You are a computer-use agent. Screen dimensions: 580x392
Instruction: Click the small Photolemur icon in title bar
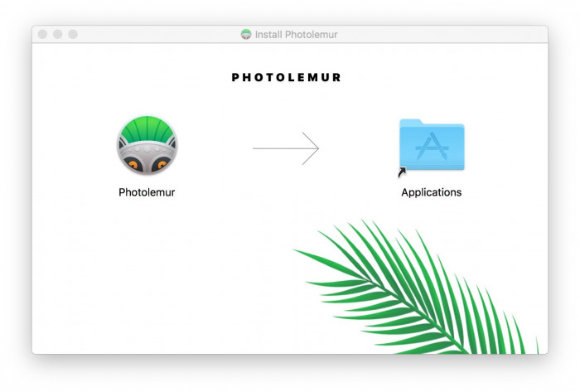tap(245, 34)
